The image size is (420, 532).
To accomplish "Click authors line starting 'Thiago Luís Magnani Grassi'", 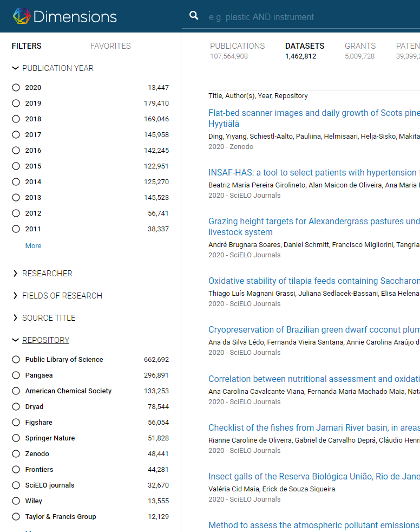I will 314,294.
